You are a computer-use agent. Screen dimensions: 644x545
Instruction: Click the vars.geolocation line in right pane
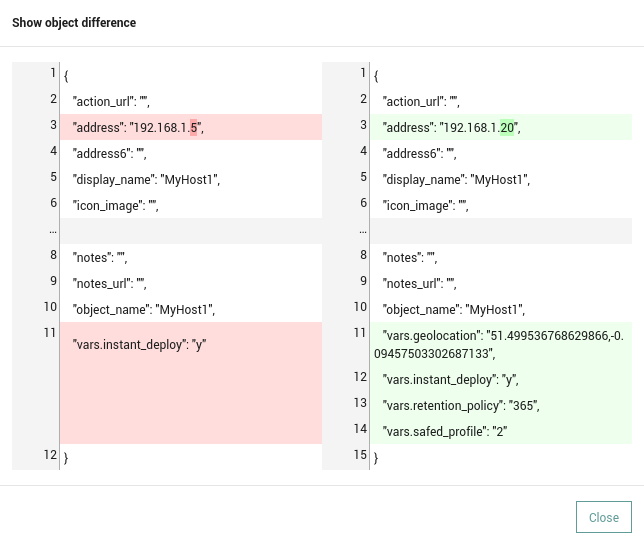tap(501, 344)
